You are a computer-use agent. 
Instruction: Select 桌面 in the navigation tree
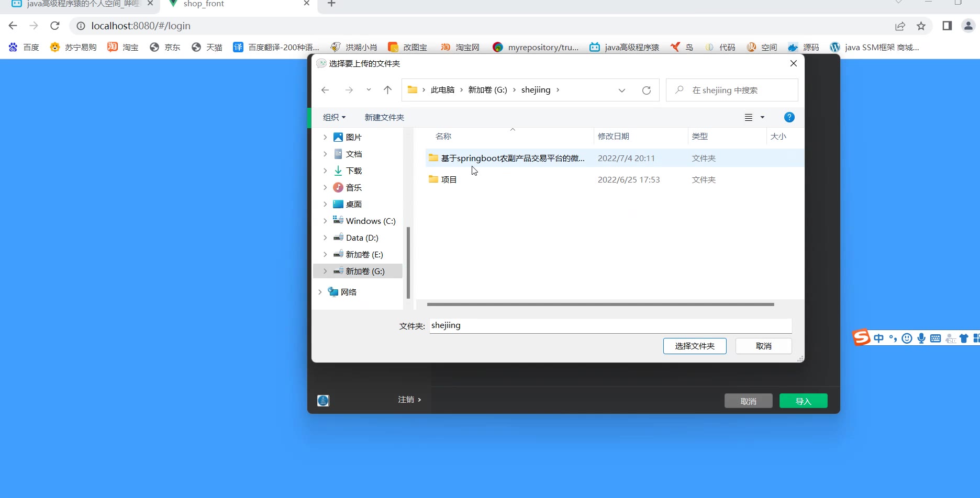[x=354, y=204]
